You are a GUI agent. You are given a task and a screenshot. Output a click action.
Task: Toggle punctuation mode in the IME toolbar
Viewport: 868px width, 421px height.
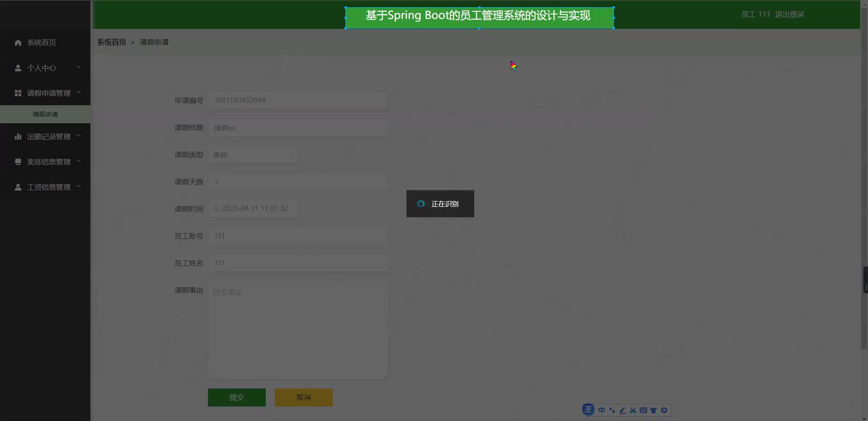coord(612,410)
